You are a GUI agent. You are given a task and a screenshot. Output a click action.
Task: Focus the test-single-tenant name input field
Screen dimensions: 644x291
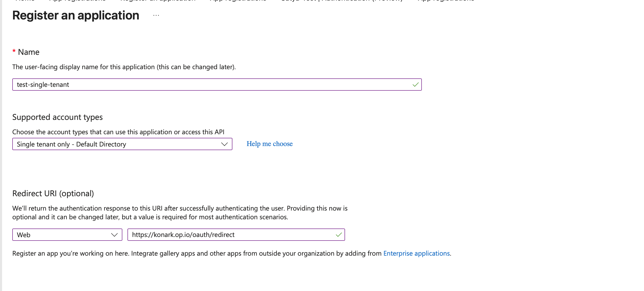[x=205, y=85]
